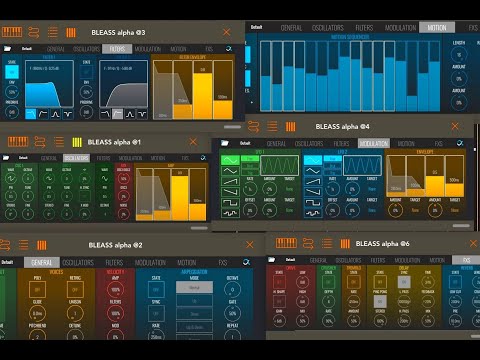This screenshot has height=360, width=480.
Task: Switch to the FILTERS tab in alpha @2
Action: coord(114,263)
